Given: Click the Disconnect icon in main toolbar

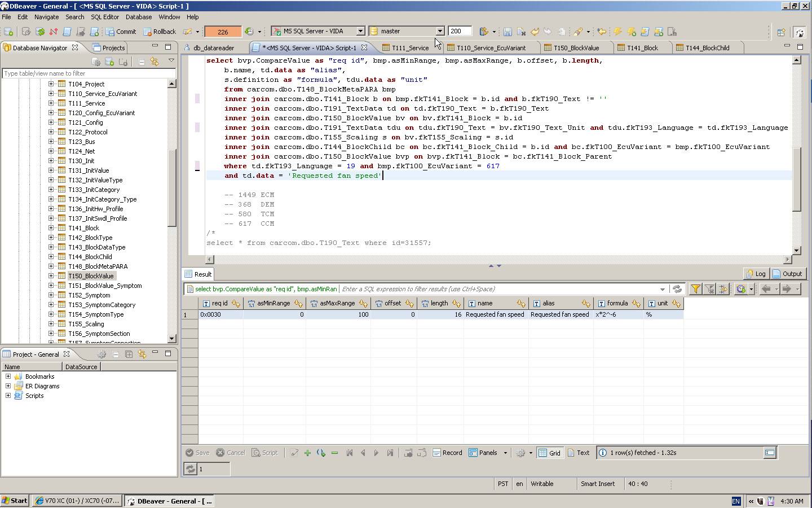Looking at the screenshot, I should (x=54, y=32).
